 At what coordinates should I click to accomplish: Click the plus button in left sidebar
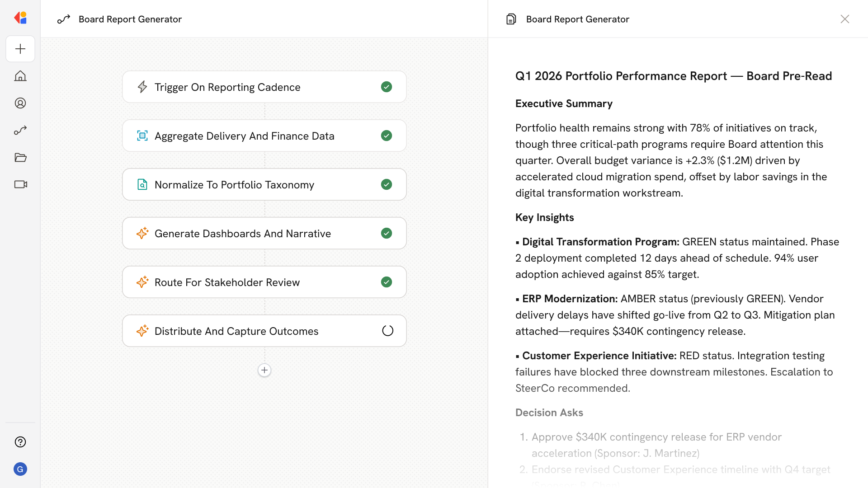tap(20, 49)
